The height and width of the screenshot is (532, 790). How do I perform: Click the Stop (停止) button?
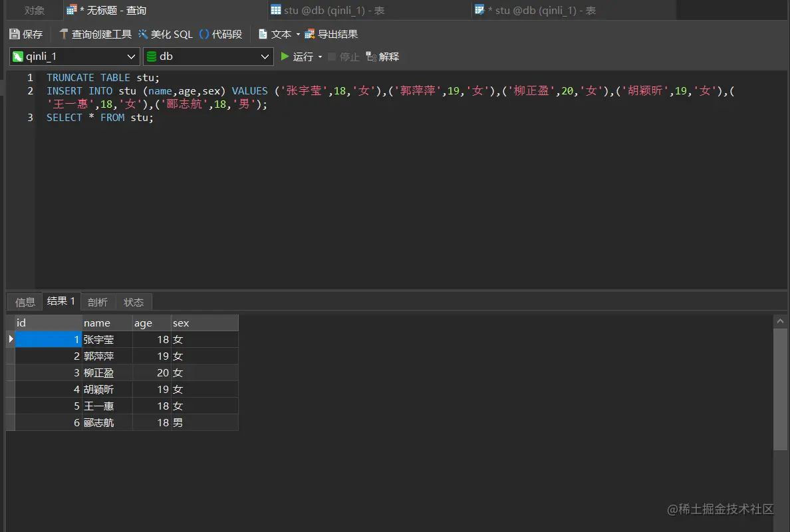click(344, 57)
